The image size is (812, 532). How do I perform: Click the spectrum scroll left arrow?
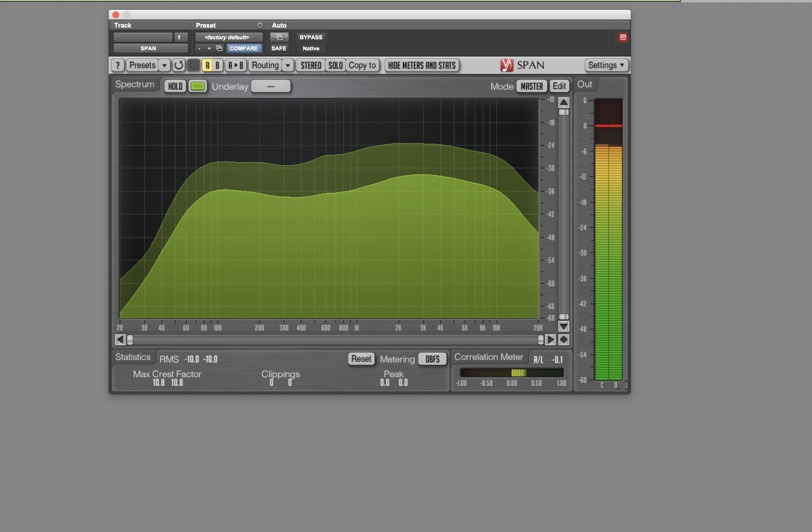[120, 339]
